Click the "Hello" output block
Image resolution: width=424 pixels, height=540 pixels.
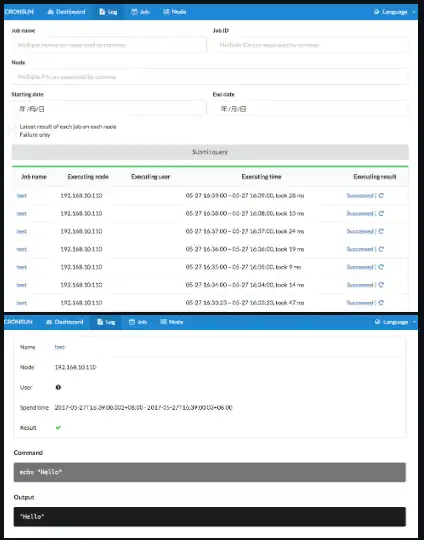(x=210, y=517)
